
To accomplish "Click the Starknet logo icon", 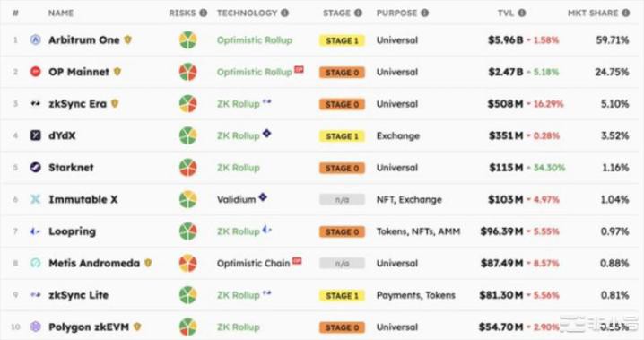I will [x=36, y=168].
